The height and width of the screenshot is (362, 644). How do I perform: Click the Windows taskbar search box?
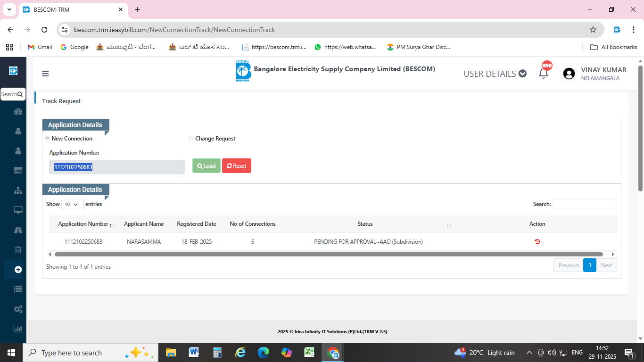(90, 353)
